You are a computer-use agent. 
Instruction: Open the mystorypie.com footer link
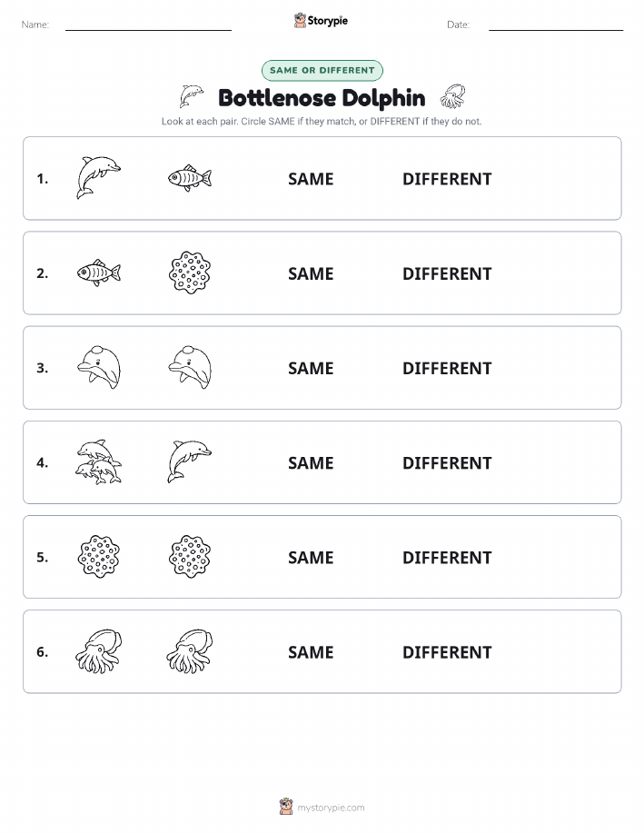(331, 808)
